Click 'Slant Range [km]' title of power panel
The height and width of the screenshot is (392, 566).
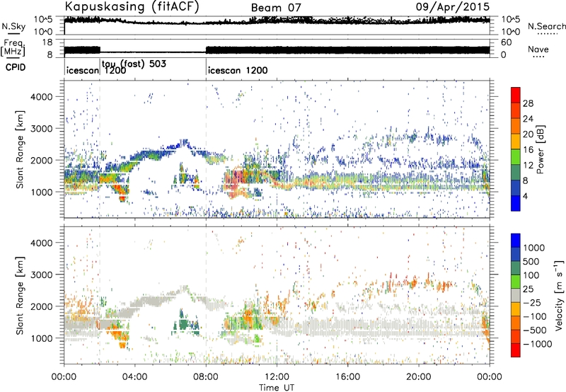coord(20,149)
